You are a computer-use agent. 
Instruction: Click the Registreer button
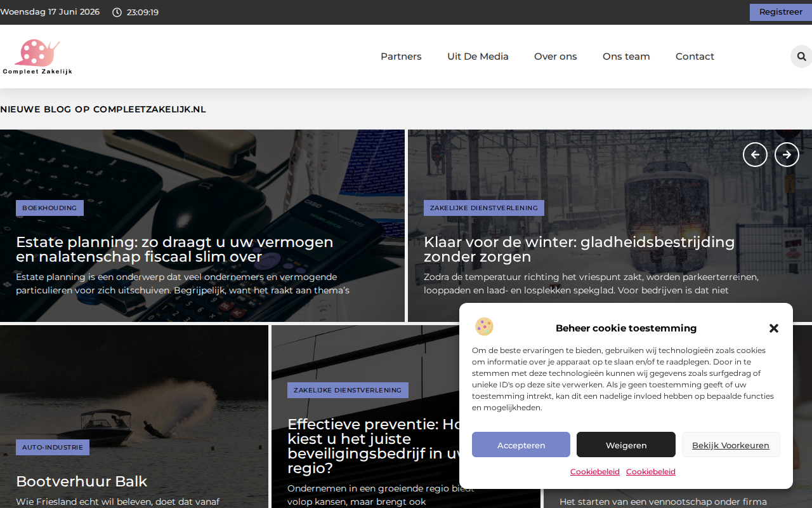781,12
